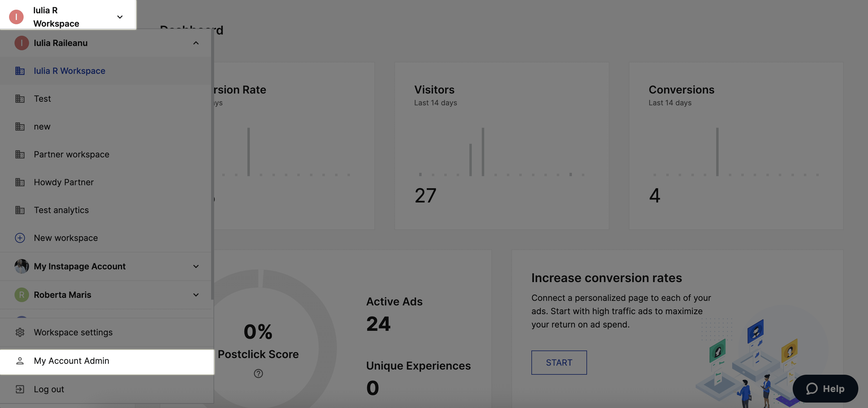Screen dimensions: 868x408
Task: Click the Test analytics building icon
Action: click(x=20, y=210)
